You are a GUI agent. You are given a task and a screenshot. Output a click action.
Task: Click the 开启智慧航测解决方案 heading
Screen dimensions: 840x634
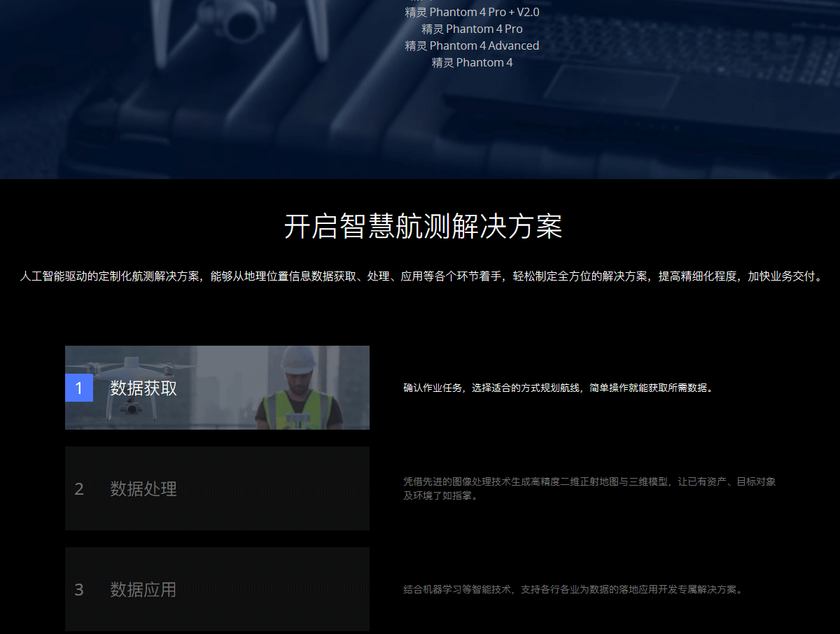pos(423,227)
